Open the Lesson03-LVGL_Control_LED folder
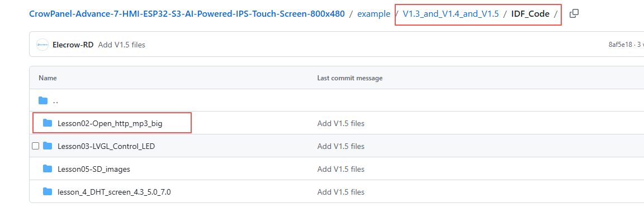The width and height of the screenshot is (644, 222). pyautogui.click(x=106, y=146)
